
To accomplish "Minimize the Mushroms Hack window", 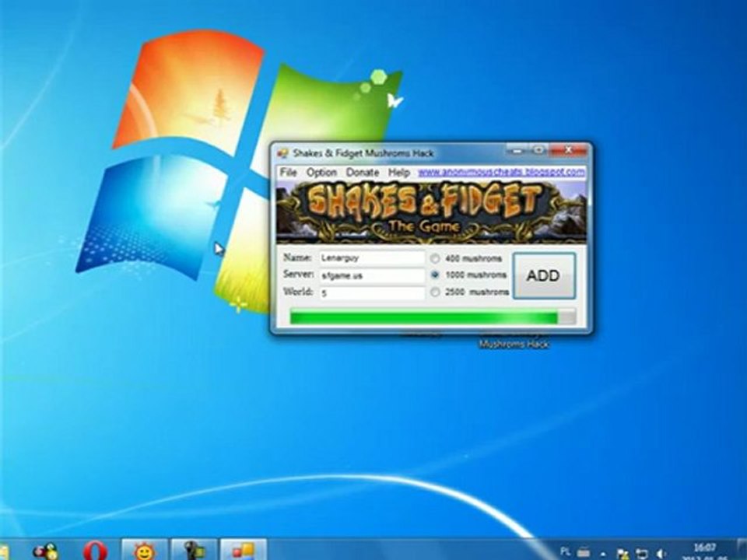I will [x=517, y=150].
